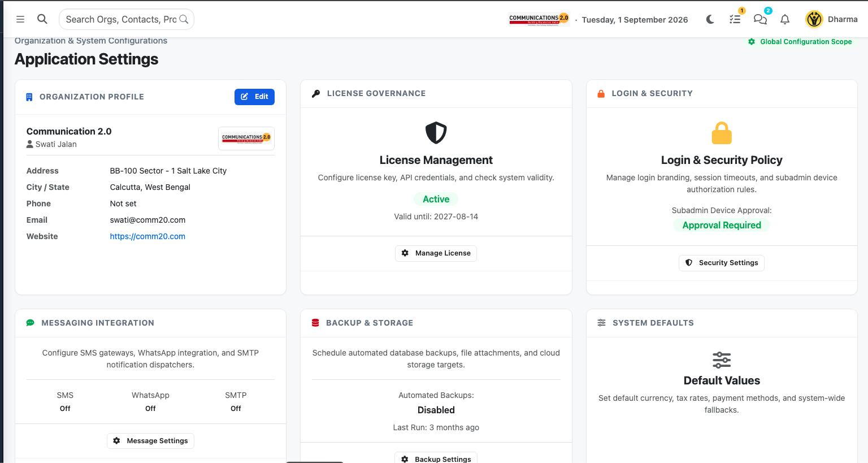Viewport: 868px width, 463px height.
Task: Click the License Governance key icon
Action: [316, 93]
